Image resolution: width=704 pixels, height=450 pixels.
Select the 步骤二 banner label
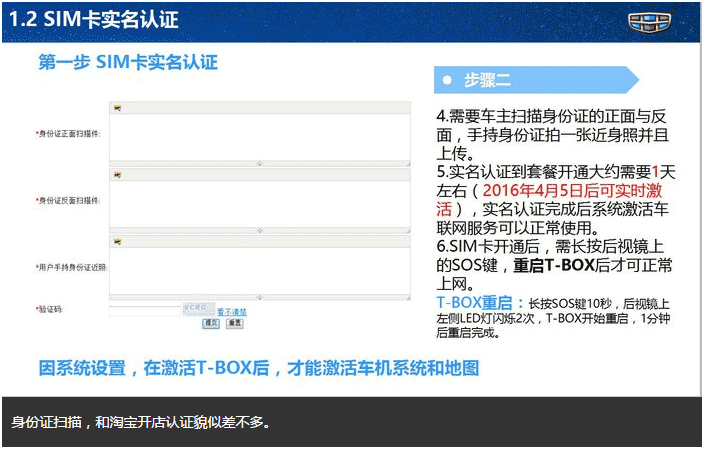tap(488, 80)
